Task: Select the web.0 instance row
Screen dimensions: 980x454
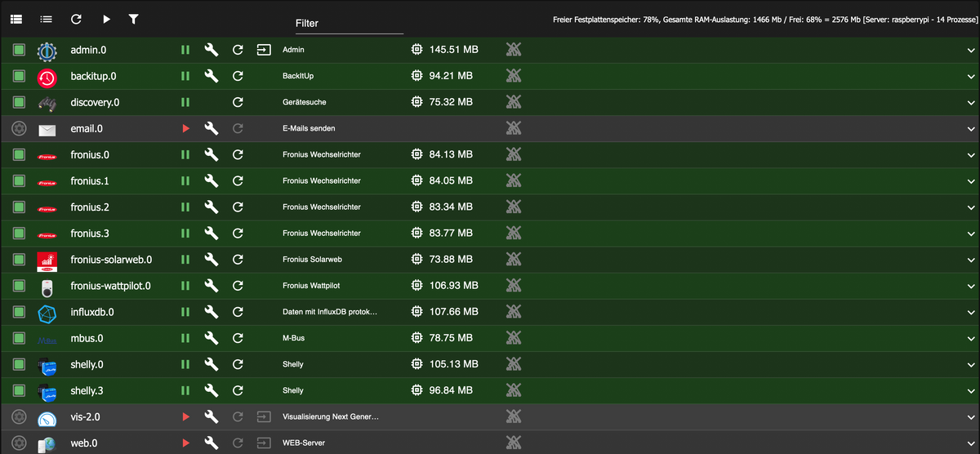Action: (x=84, y=443)
